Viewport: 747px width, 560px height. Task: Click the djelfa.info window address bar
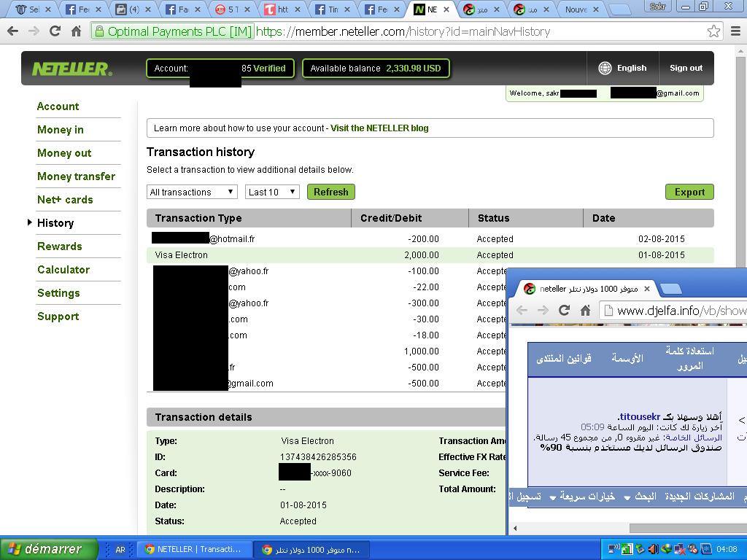(673, 311)
